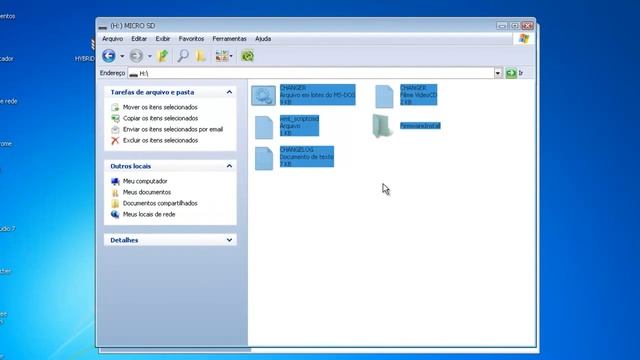Click the highlighted folder name label
The width and height of the screenshot is (640, 360).
point(420,126)
